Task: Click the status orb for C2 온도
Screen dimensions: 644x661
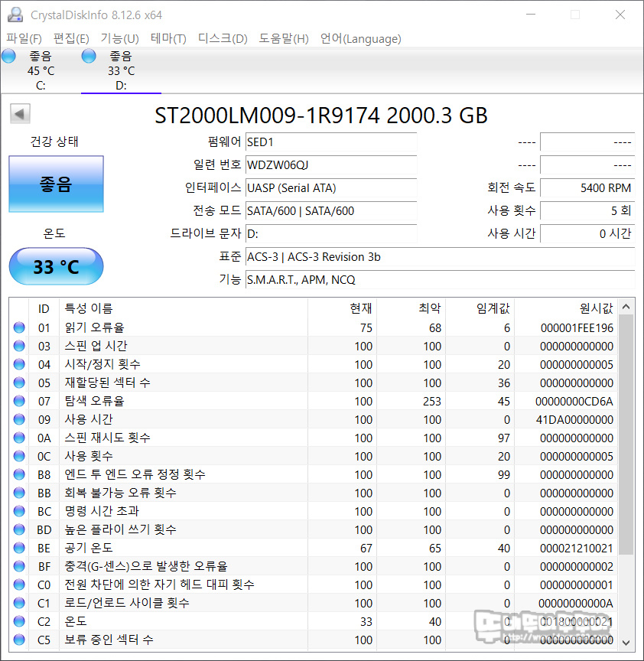Action: click(x=19, y=621)
